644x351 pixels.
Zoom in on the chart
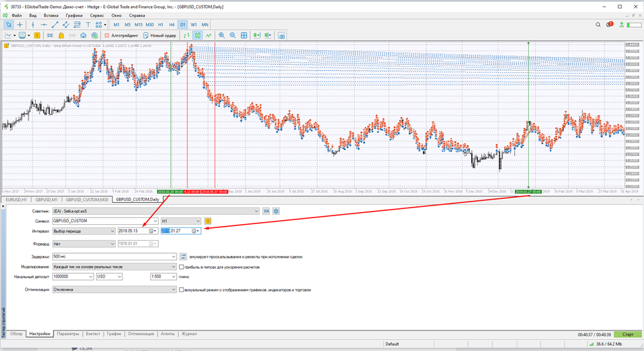[222, 35]
